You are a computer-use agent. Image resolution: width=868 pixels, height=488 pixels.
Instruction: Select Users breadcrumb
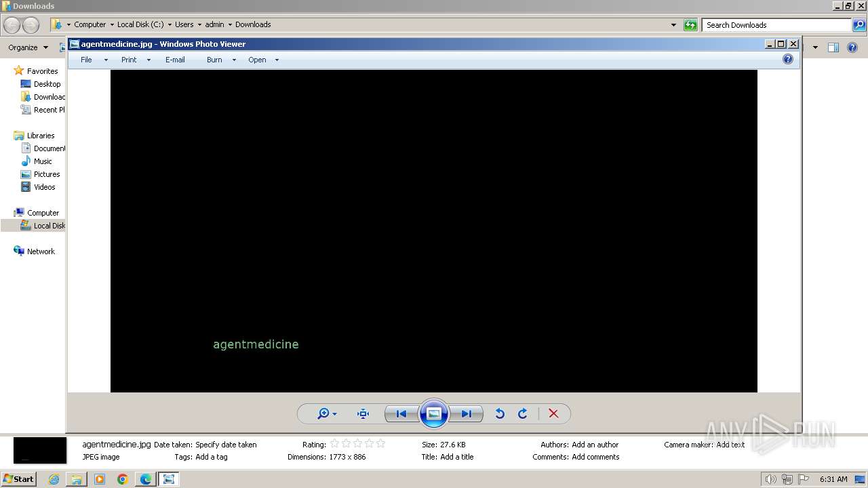184,24
